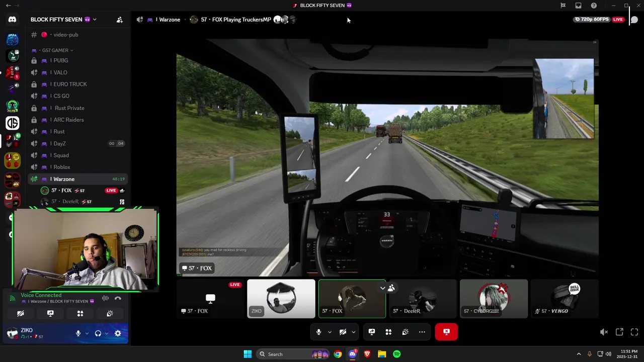Open noise suppression waveform icon
The height and width of the screenshot is (362, 644).
tap(105, 298)
